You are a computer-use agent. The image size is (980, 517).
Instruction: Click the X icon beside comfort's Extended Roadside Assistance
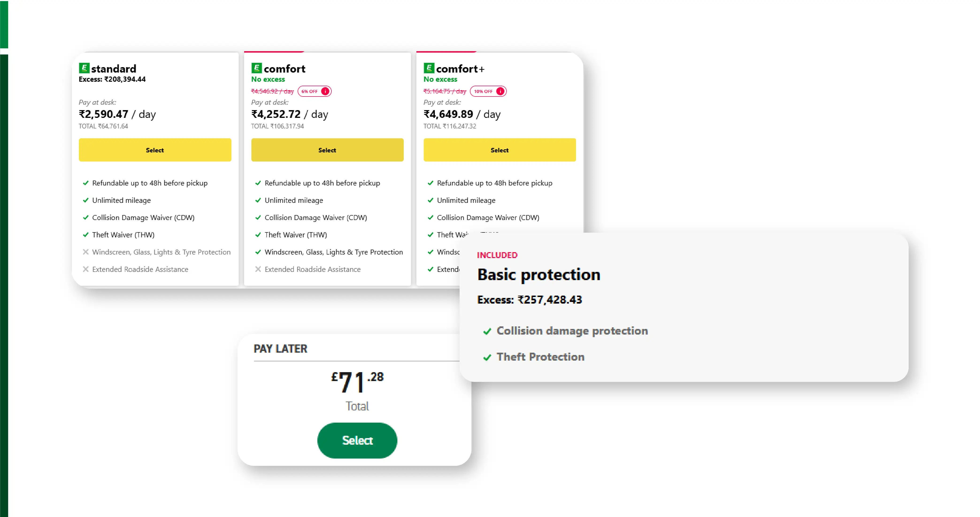point(258,269)
